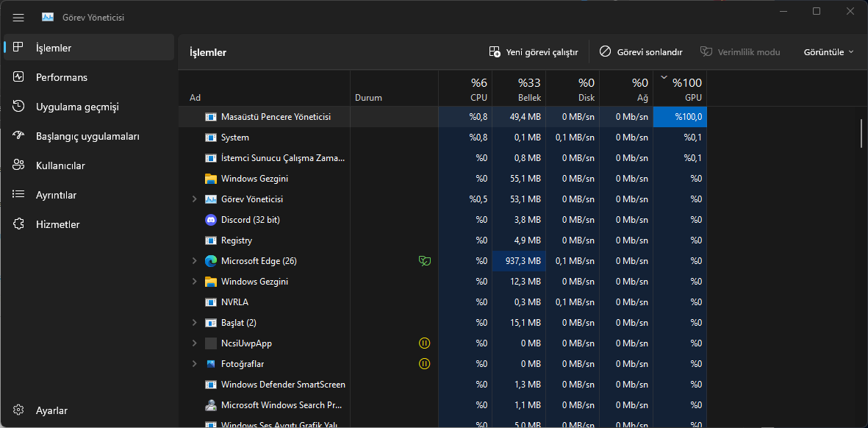Click the vertical scrollbar of the process list

coord(861,133)
